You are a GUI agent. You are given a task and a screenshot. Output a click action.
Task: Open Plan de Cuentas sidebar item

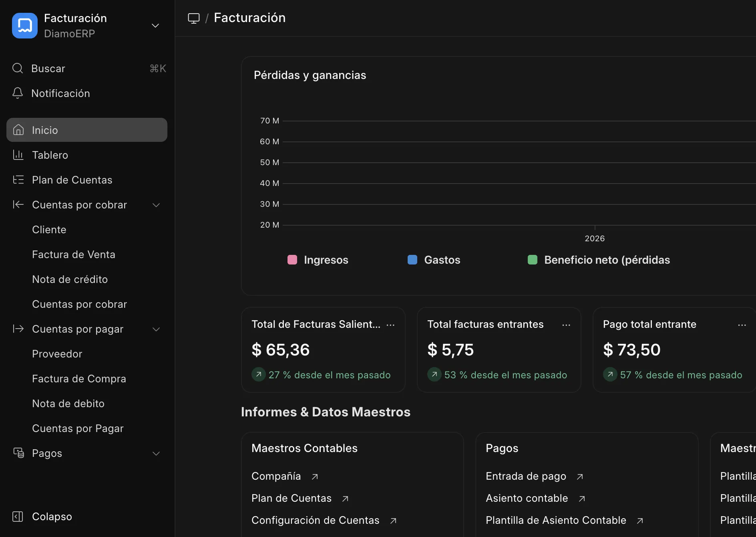click(87, 180)
